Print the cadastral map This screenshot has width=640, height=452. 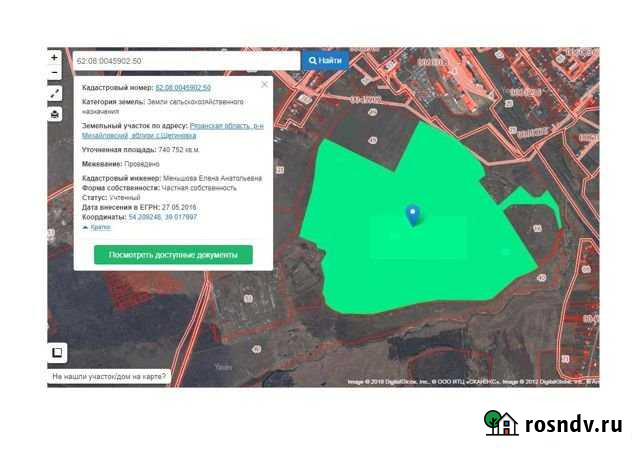54,114
